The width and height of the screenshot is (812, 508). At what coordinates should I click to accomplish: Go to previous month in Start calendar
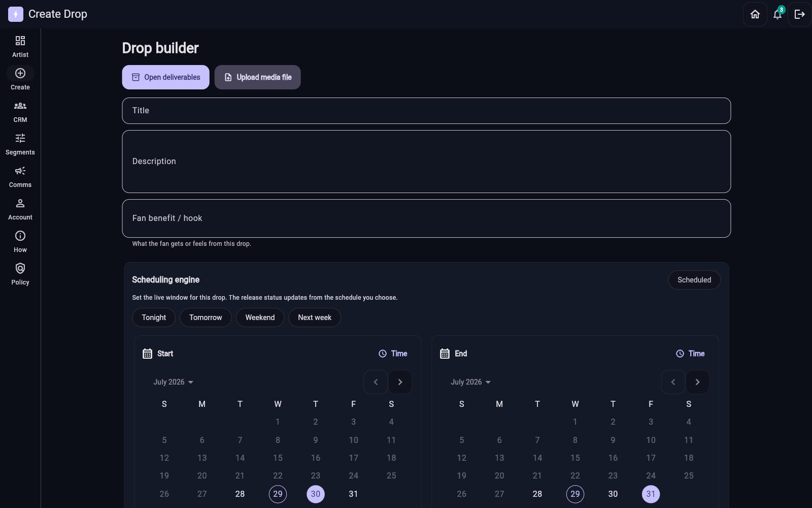(x=376, y=382)
